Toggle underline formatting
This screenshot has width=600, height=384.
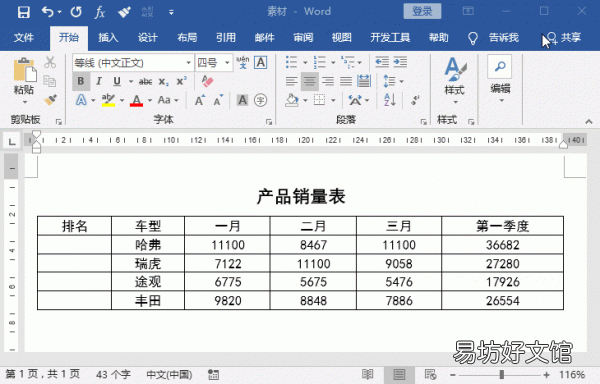coord(117,81)
